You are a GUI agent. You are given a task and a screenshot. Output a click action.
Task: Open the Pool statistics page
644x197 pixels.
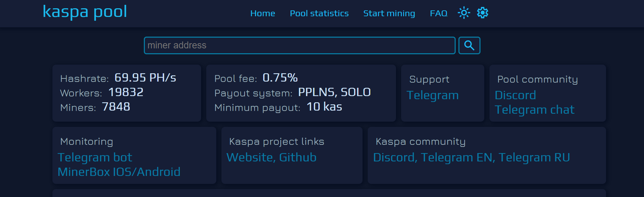point(319,13)
